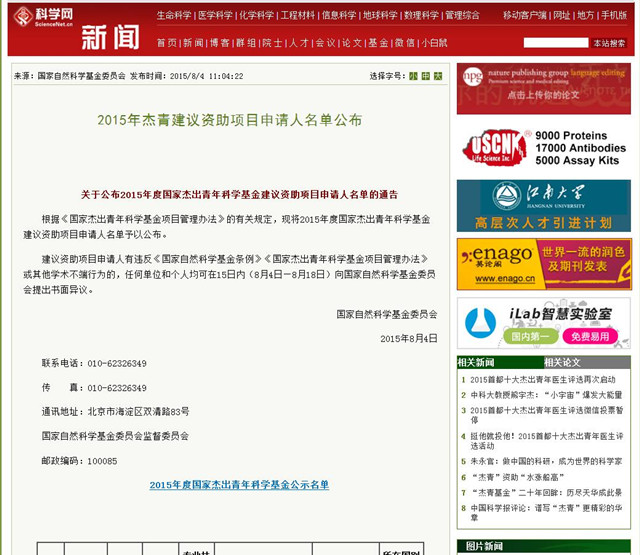Viewport: 640px width, 555px height.
Task: Click the 江南大学 talent recruitment banner
Action: pos(544,205)
